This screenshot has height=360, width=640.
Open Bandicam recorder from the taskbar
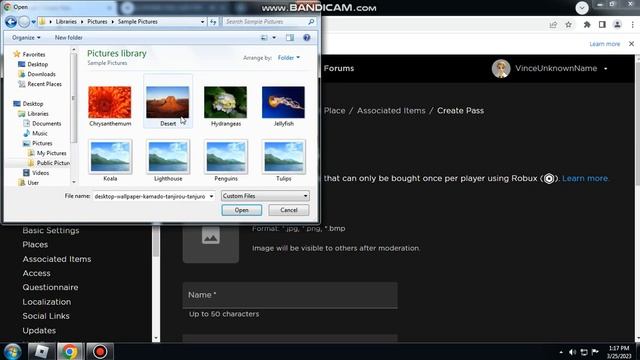(100, 351)
